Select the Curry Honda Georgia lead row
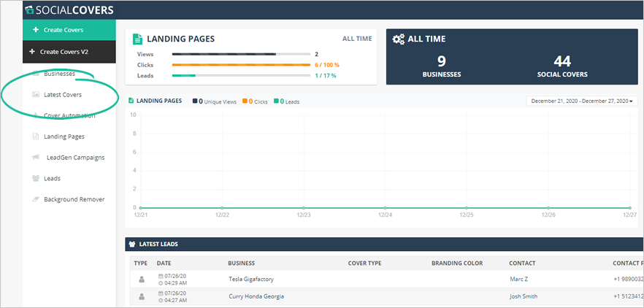 pos(256,296)
